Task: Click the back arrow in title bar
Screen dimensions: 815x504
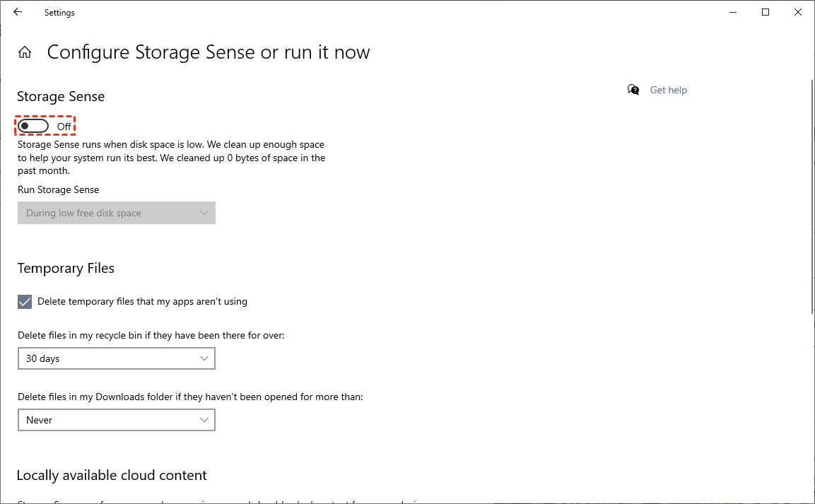Action: [18, 12]
